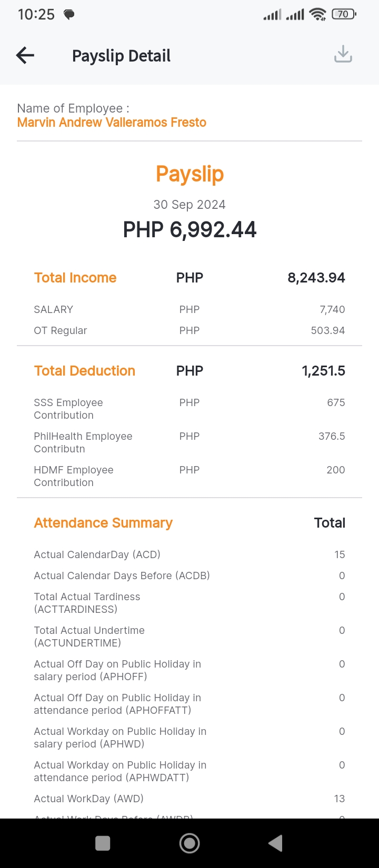The width and height of the screenshot is (379, 868).
Task: Select the OT Regular income row
Action: tap(189, 330)
